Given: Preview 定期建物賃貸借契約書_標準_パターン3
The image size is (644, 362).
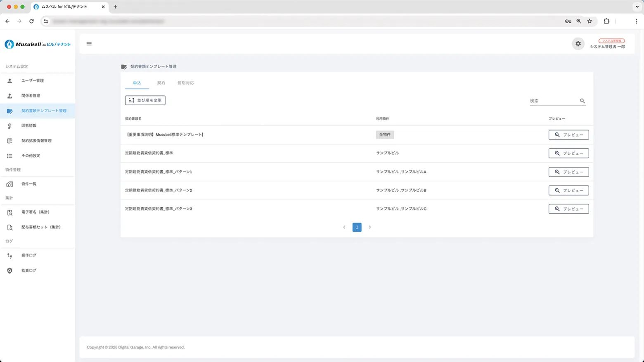Looking at the screenshot, I should tap(568, 209).
